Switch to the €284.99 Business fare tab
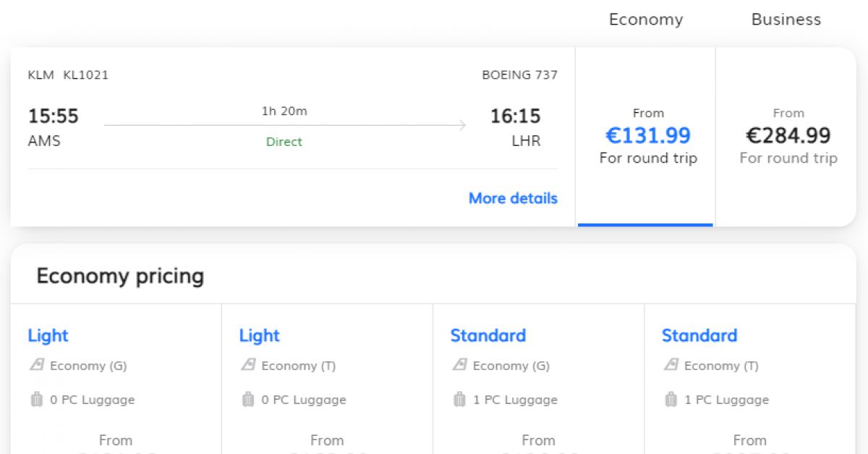This screenshot has height=454, width=868. click(x=788, y=136)
